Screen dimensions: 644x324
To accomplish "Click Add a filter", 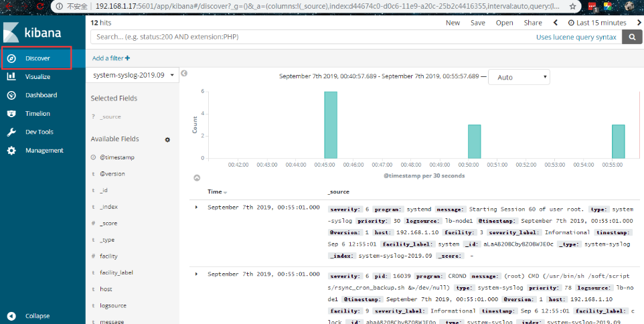I will [x=111, y=58].
